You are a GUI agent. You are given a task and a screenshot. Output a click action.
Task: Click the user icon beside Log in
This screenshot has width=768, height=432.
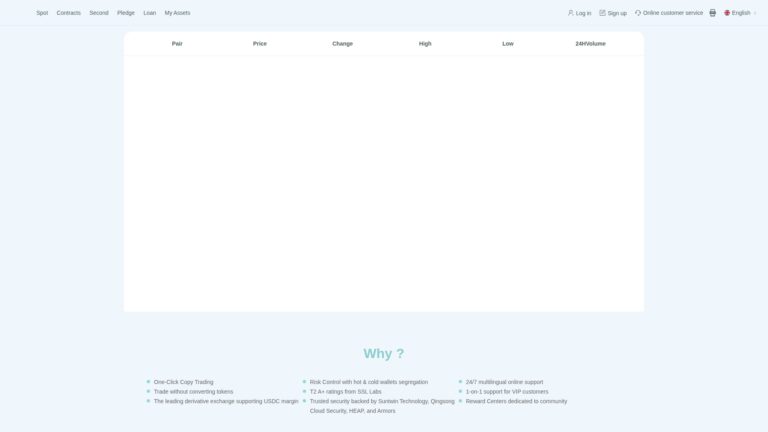[571, 13]
